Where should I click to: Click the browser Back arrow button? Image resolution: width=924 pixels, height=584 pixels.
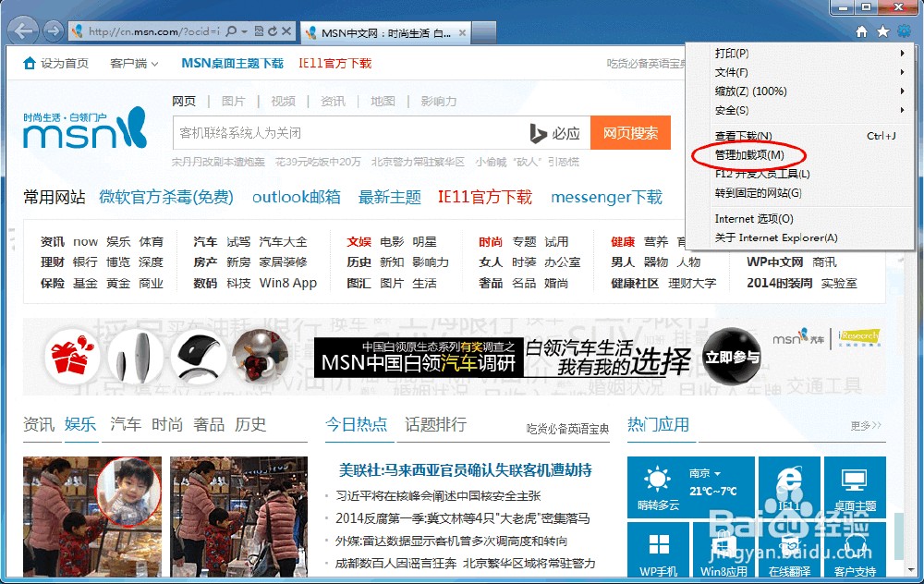click(x=24, y=30)
